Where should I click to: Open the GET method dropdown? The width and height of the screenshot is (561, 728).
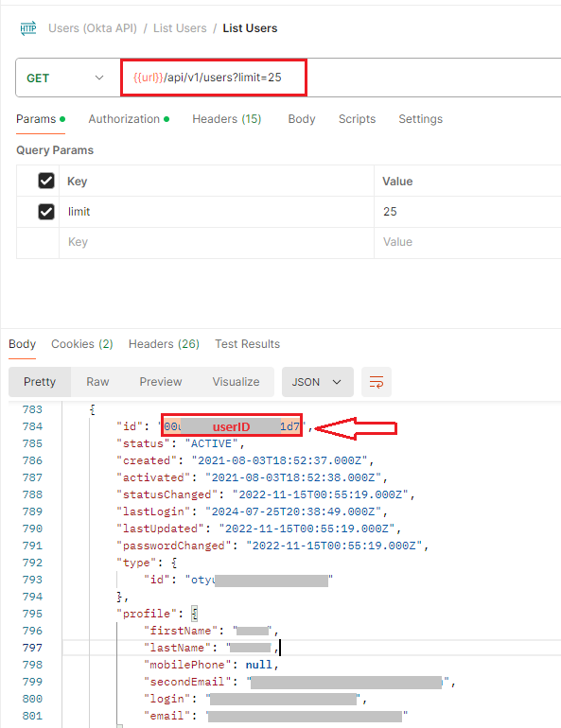[x=67, y=78]
